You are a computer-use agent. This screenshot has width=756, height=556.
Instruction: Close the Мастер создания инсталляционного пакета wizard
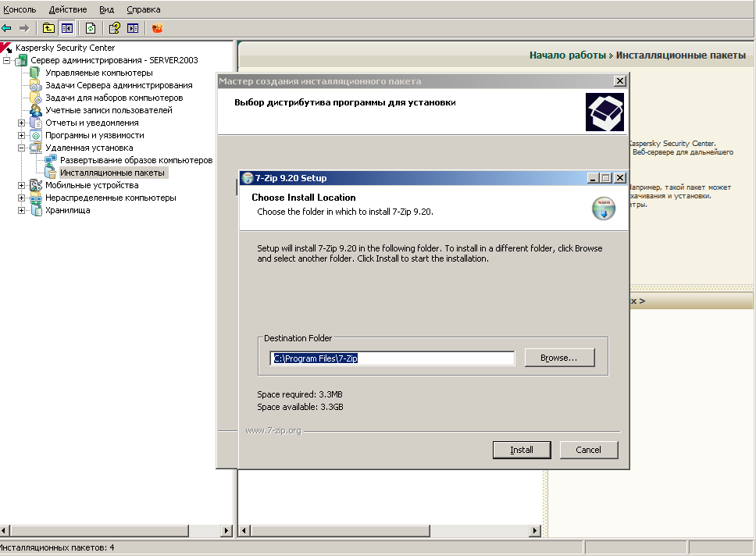click(620, 81)
